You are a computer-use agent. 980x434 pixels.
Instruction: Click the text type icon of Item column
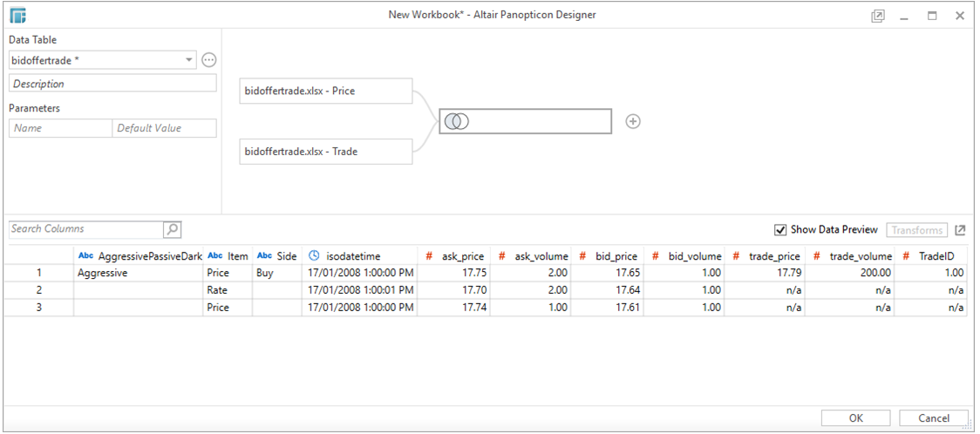coord(215,256)
